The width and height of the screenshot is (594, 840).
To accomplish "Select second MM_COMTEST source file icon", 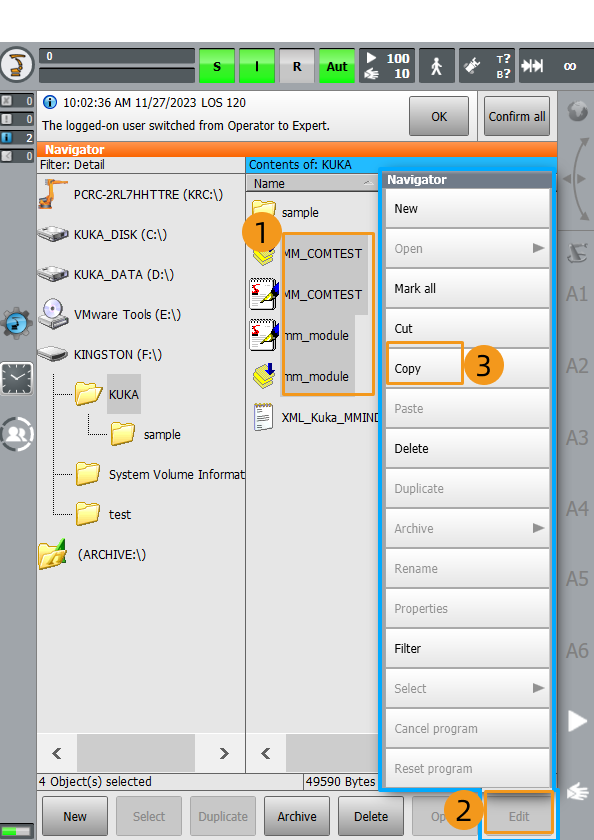I will (263, 294).
